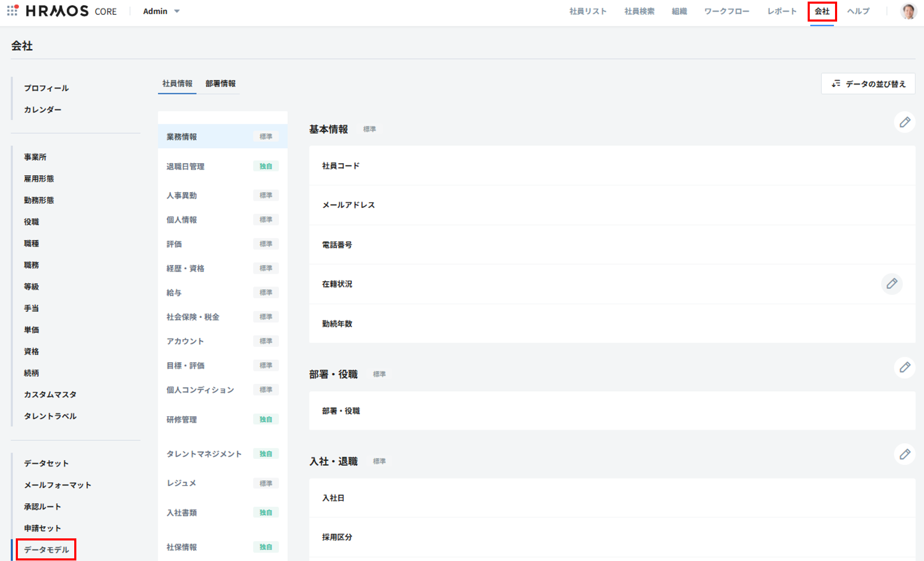
Task: Click the HRMOS CORE logo
Action: point(71,11)
